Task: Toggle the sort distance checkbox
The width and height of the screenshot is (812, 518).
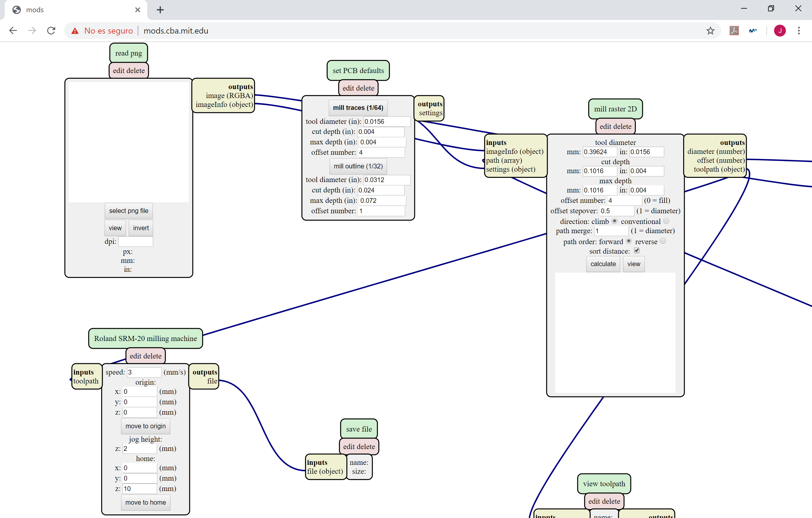Action: 637,250
